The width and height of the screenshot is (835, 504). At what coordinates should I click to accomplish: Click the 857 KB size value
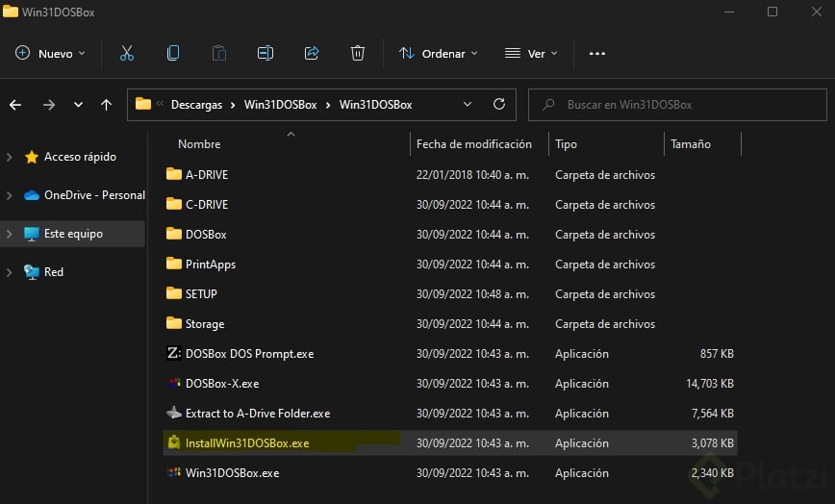(717, 354)
